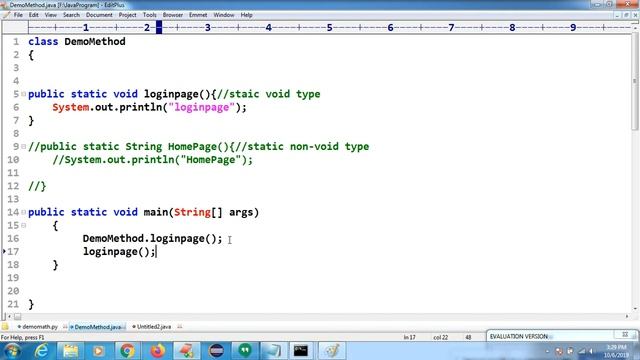Click the commented 'HomePage()' line 9
640x360 pixels.
click(198, 147)
